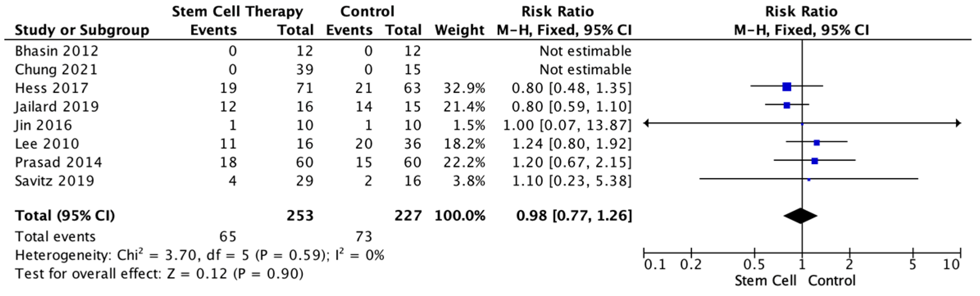
Task: Click the Jailard 2019 blue effect marker
Action: pyautogui.click(x=787, y=105)
